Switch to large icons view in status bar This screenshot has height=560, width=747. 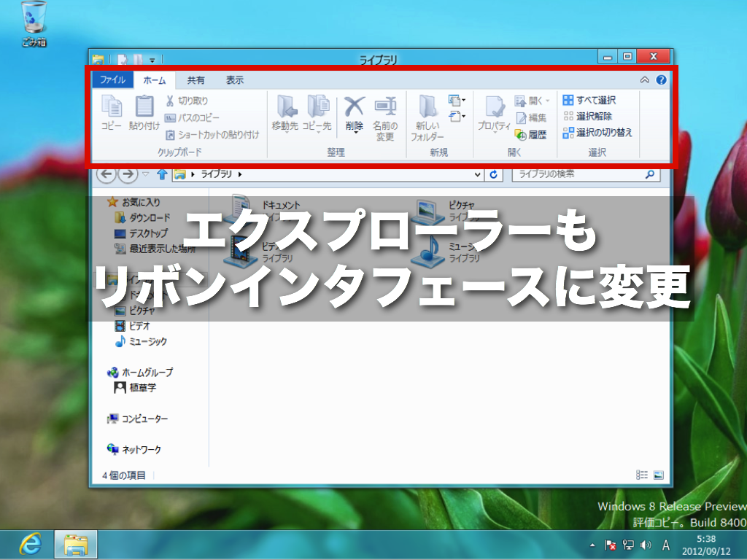pos(659,475)
